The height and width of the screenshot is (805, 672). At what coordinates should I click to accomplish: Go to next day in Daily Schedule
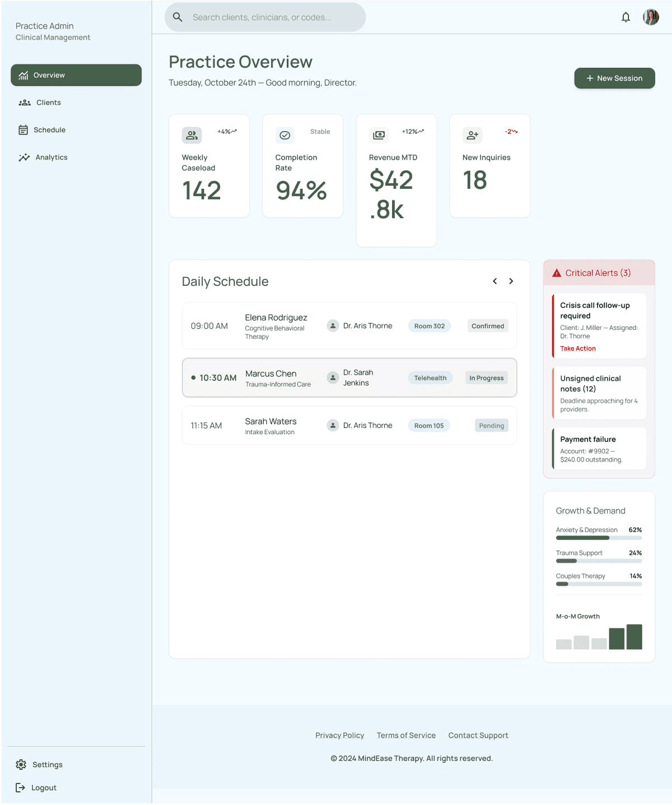click(x=511, y=281)
